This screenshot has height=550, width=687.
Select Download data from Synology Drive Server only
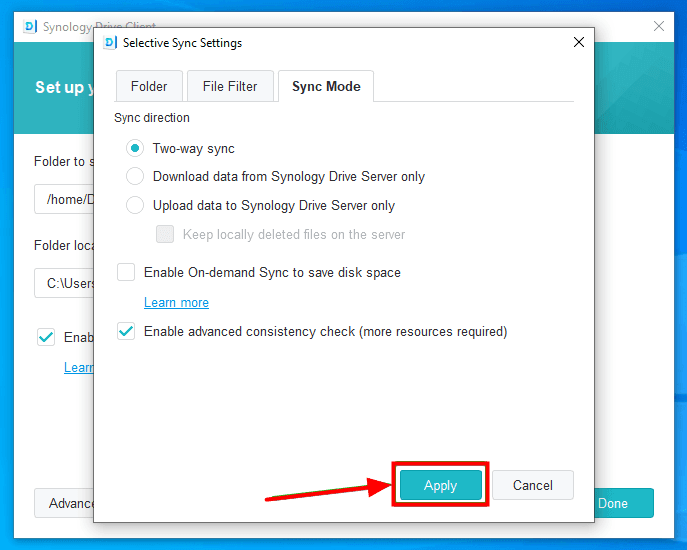coord(135,176)
